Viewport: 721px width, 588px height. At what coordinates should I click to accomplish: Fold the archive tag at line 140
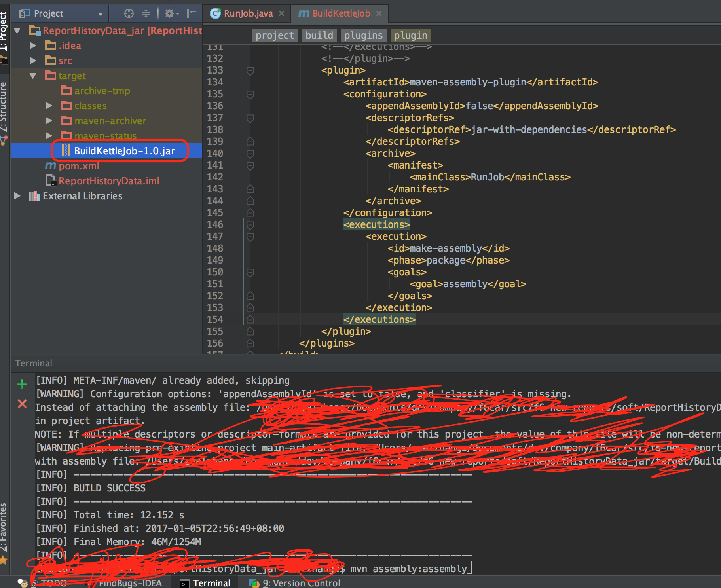click(250, 154)
